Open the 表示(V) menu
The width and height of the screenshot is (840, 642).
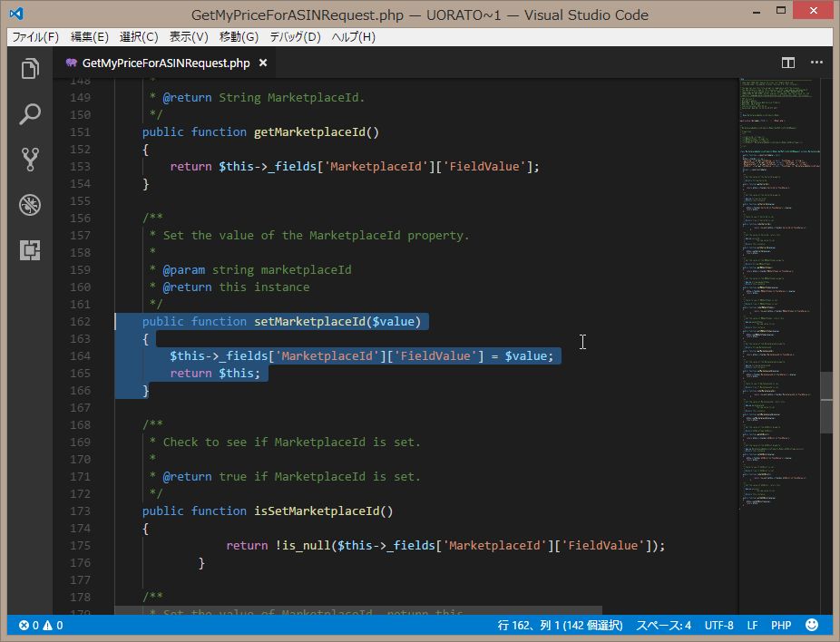189,37
